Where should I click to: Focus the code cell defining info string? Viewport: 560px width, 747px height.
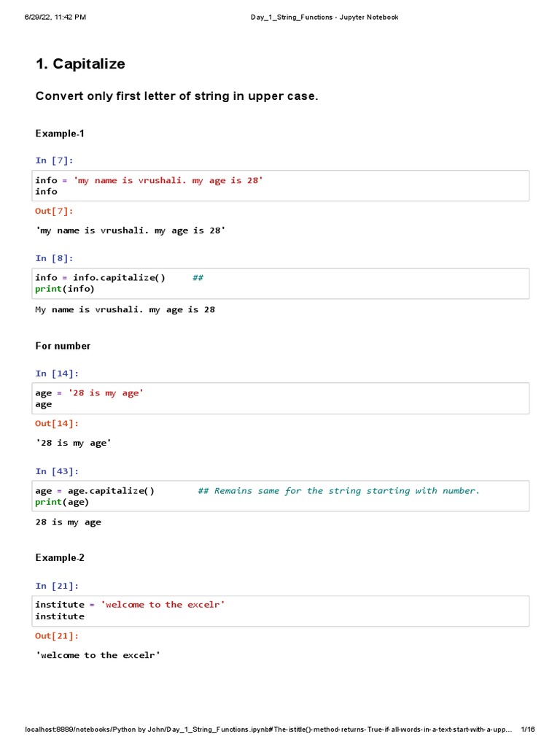coord(281,186)
